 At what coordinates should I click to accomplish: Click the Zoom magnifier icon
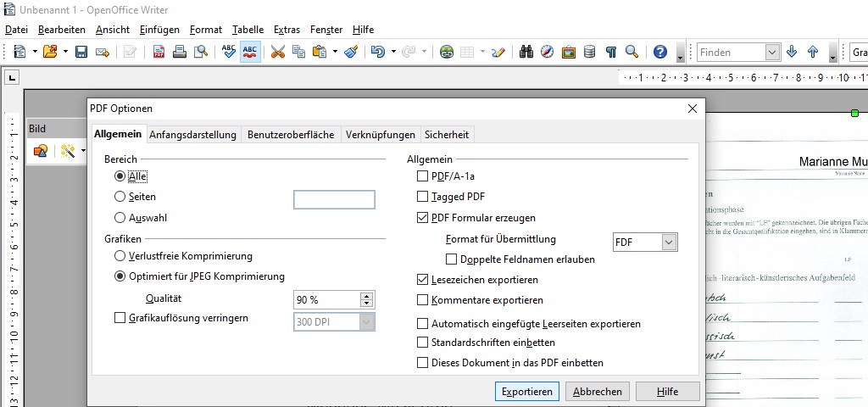(x=632, y=52)
